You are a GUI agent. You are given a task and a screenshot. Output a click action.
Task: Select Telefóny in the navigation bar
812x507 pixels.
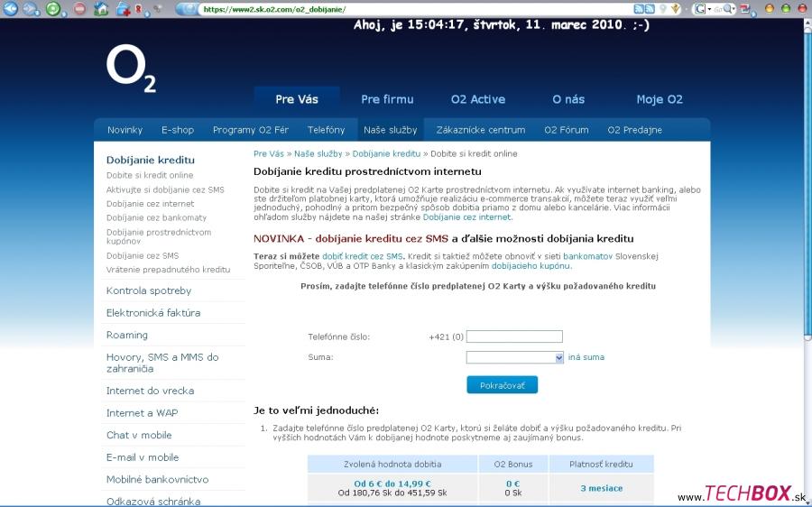(326, 130)
